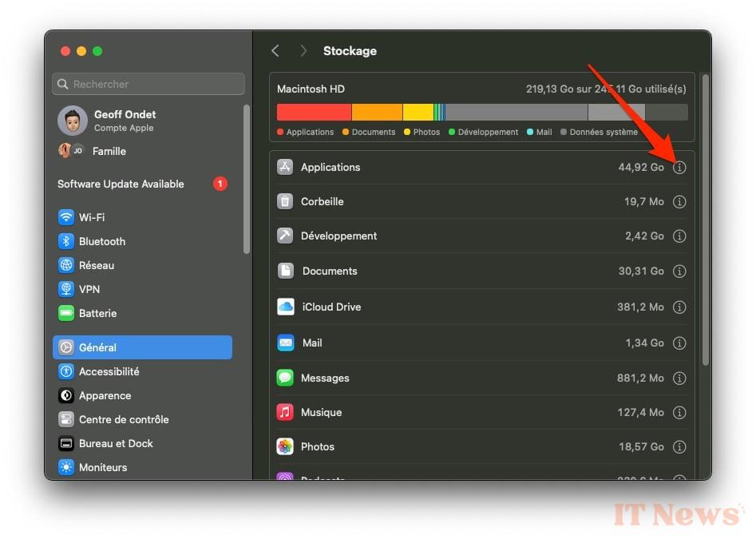Navigate back with the left chevron

coord(275,50)
